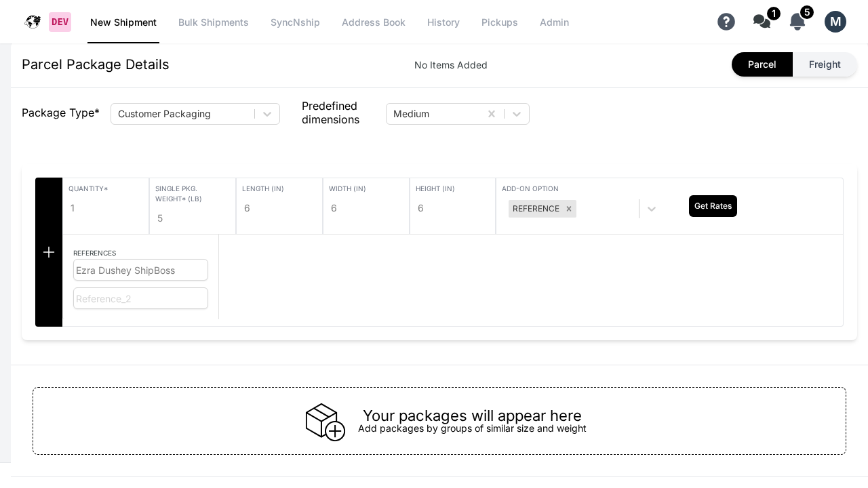The height and width of the screenshot is (488, 868).
Task: Expand the Add-on Option dropdown
Action: pos(652,209)
